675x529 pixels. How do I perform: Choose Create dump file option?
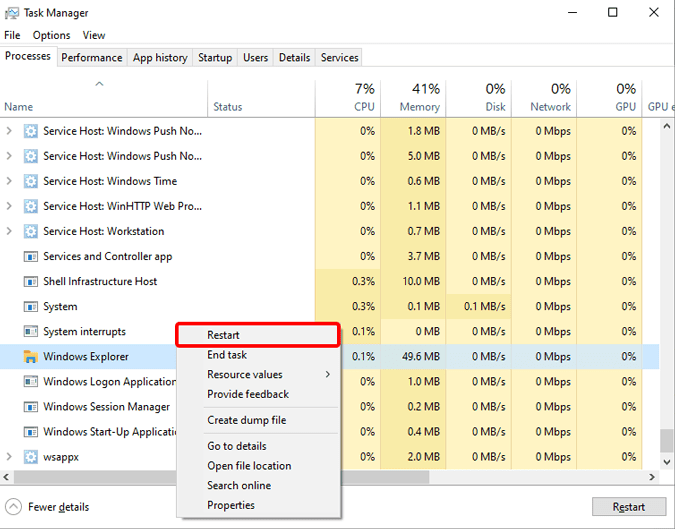coord(258,420)
